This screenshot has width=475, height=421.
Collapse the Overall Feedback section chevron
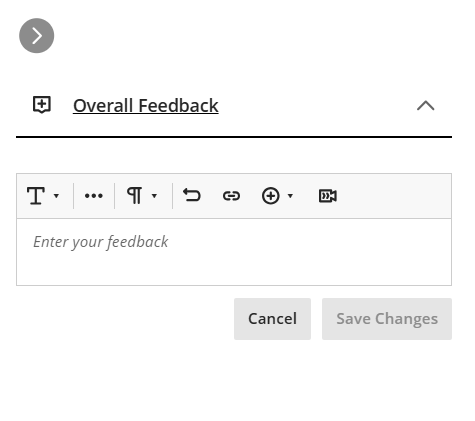426,106
